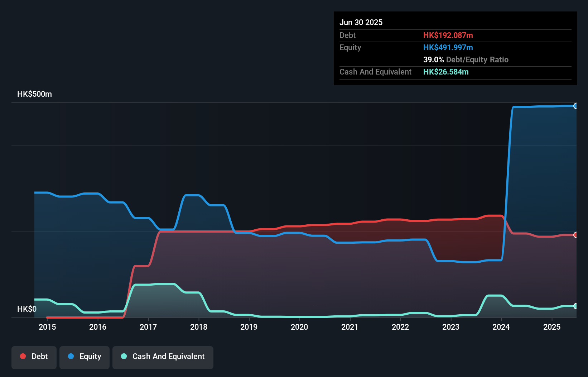Click the Cash endpoint marker at the chart edge

pyautogui.click(x=576, y=306)
